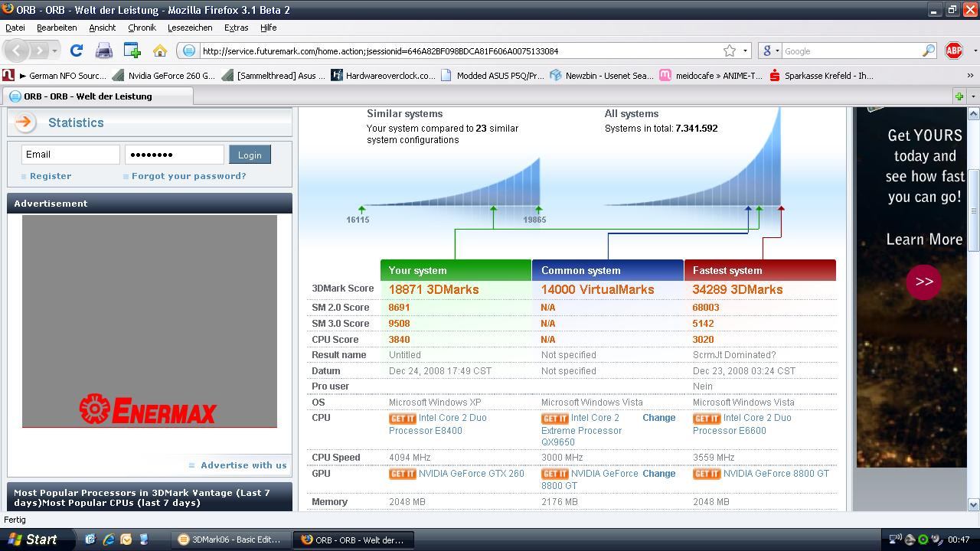Click the Learn More arrow button in ad
Image resolution: width=980 pixels, height=551 pixels.
(923, 282)
